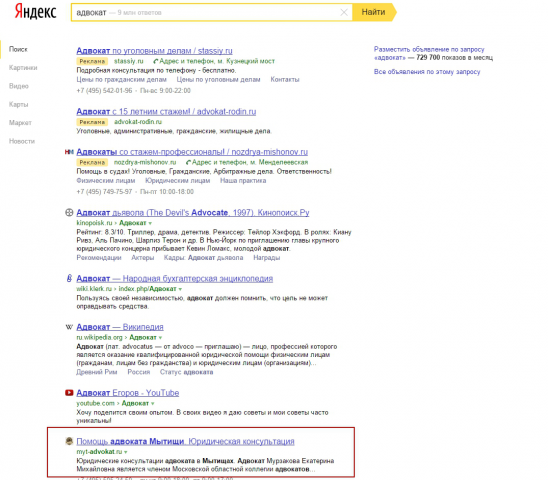Image resolution: width=548 pixels, height=480 pixels.
Task: Open Адвокат дьявола Кинопоиск result
Action: [193, 213]
